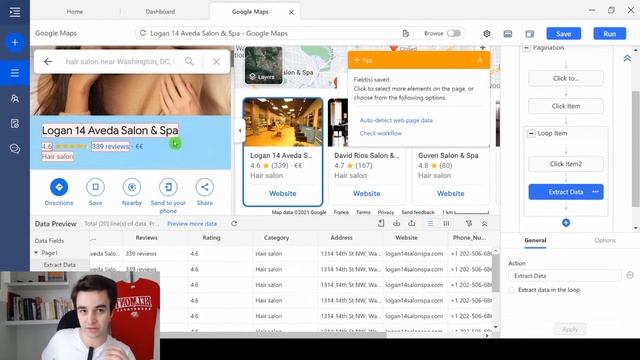This screenshot has width=640, height=360.
Task: Select the Extract Data workflow step
Action: (566, 192)
